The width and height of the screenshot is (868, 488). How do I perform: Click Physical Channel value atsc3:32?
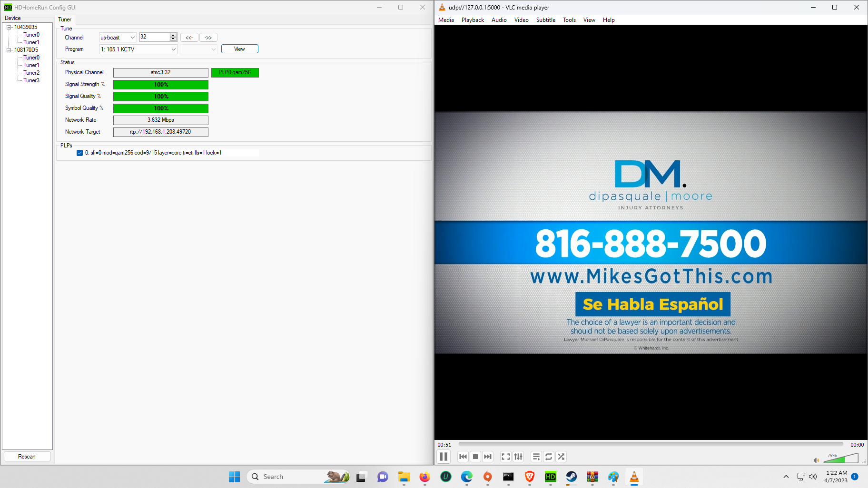(x=161, y=73)
